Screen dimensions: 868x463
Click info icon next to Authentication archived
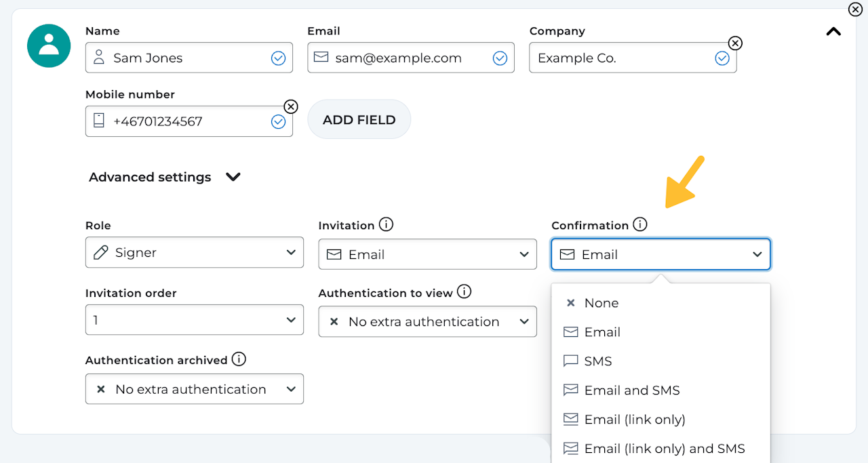(x=239, y=359)
